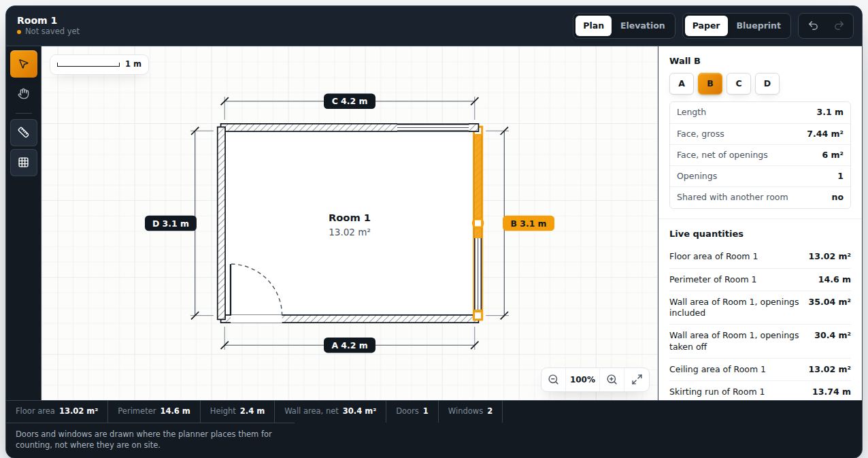Click the A 4.2 m dimension label
The image size is (868, 458).
(x=350, y=346)
